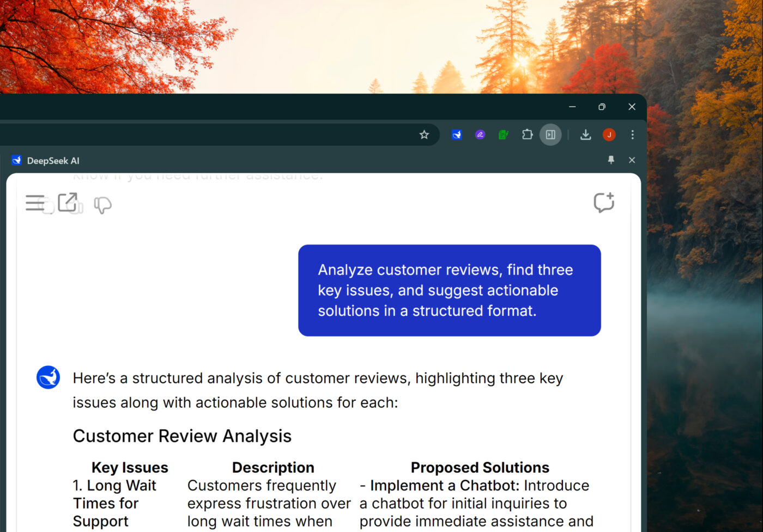Image resolution: width=763 pixels, height=532 pixels.
Task: Open the red J profile avatar menu
Action: pyautogui.click(x=609, y=134)
